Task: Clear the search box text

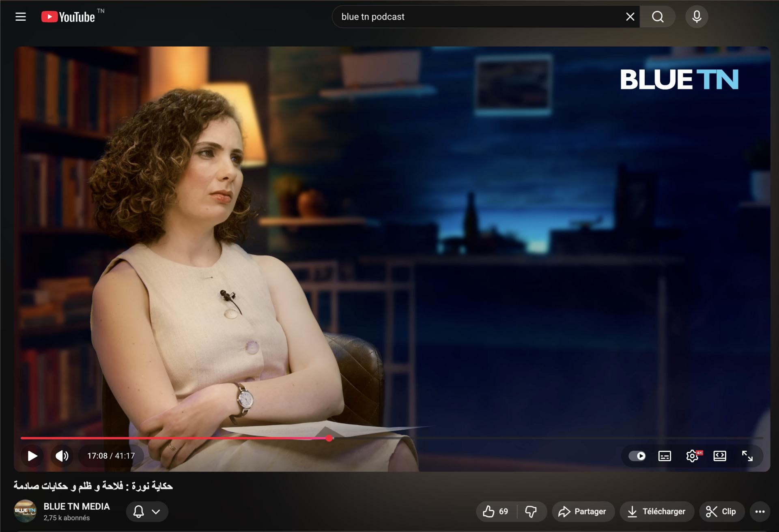Action: [x=630, y=17]
